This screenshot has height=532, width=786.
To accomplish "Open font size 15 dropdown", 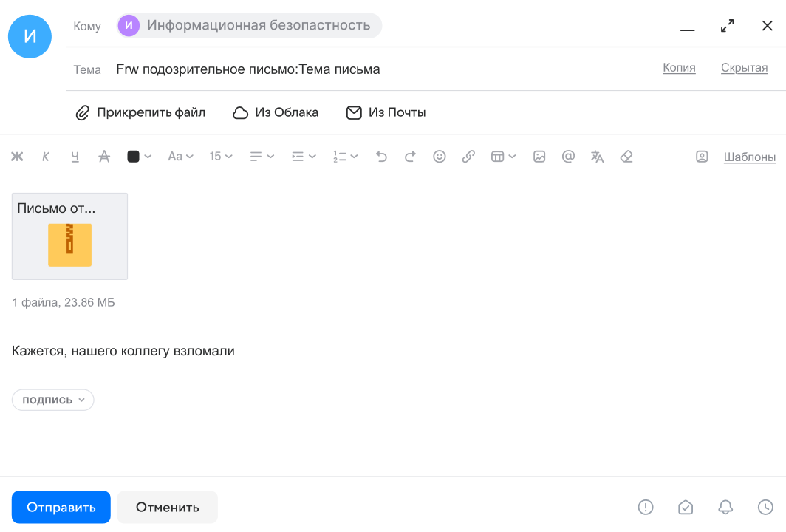I will pos(221,157).
